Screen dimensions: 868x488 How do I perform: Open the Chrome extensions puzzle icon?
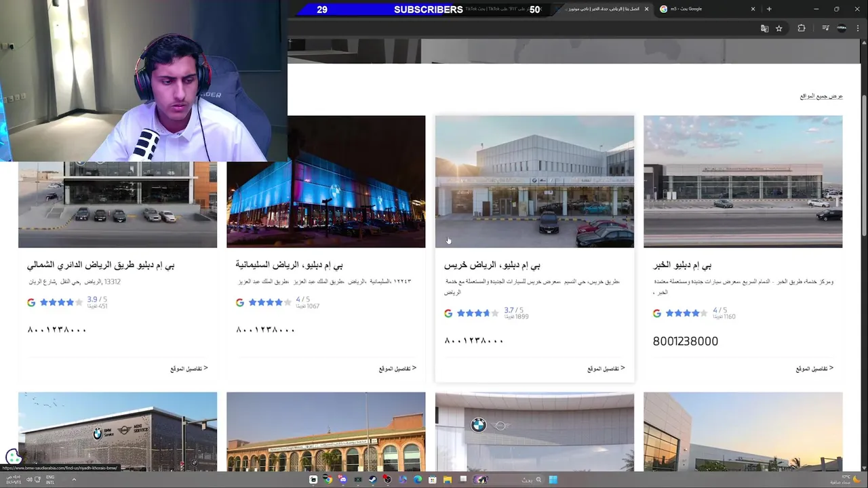point(802,28)
